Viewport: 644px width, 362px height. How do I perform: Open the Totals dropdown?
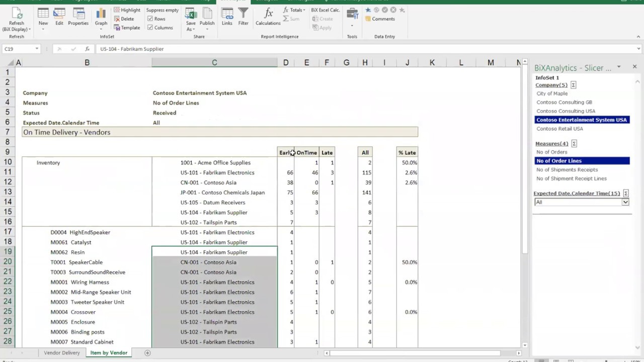coord(294,10)
